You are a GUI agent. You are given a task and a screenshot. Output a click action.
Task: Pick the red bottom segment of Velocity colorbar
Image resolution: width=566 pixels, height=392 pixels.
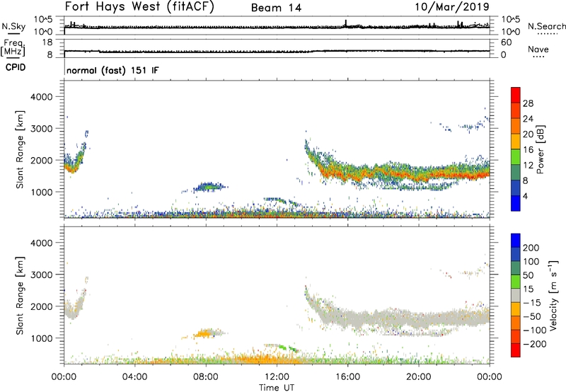516,350
